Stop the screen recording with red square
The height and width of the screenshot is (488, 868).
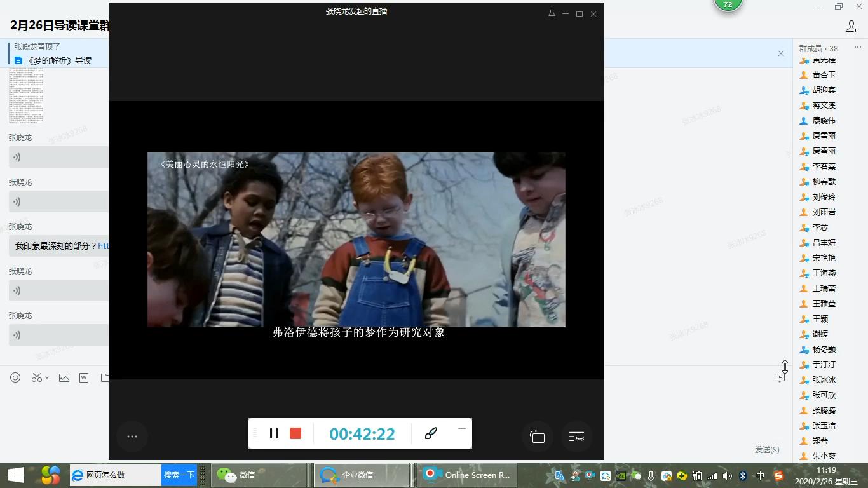pyautogui.click(x=295, y=433)
